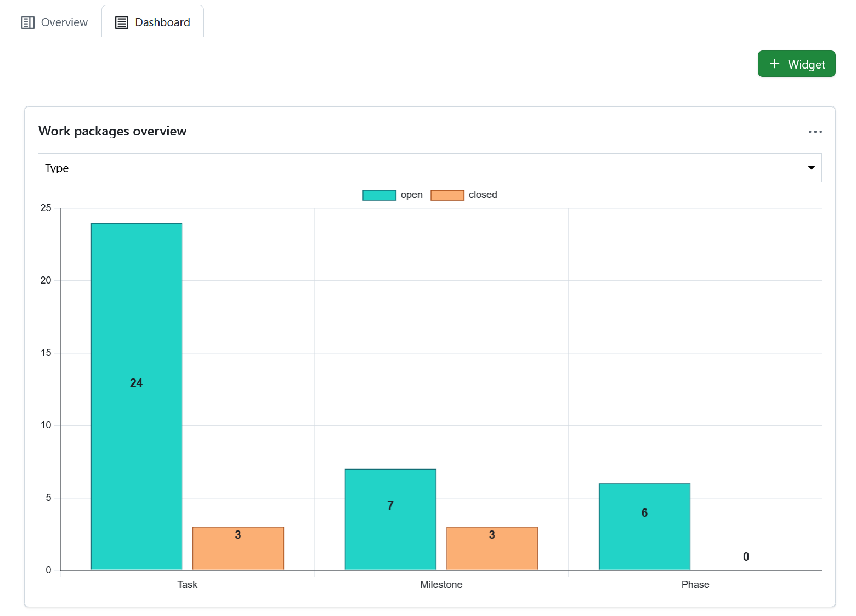
Task: Select the closed Milestone bar showing 3
Action: [x=492, y=549]
